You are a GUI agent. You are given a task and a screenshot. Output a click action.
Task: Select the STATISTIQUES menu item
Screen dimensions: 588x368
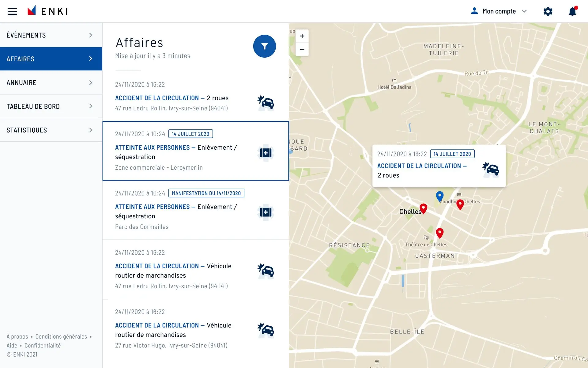pyautogui.click(x=51, y=130)
